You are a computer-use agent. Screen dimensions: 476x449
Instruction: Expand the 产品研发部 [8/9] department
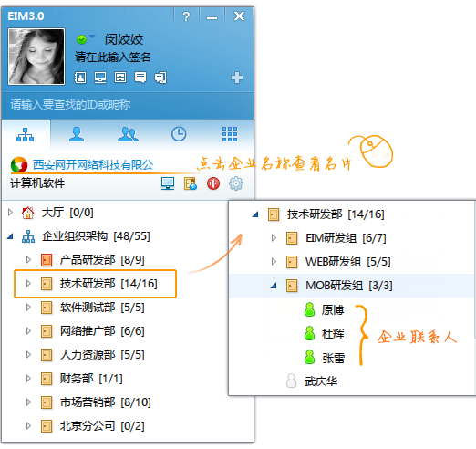28,260
